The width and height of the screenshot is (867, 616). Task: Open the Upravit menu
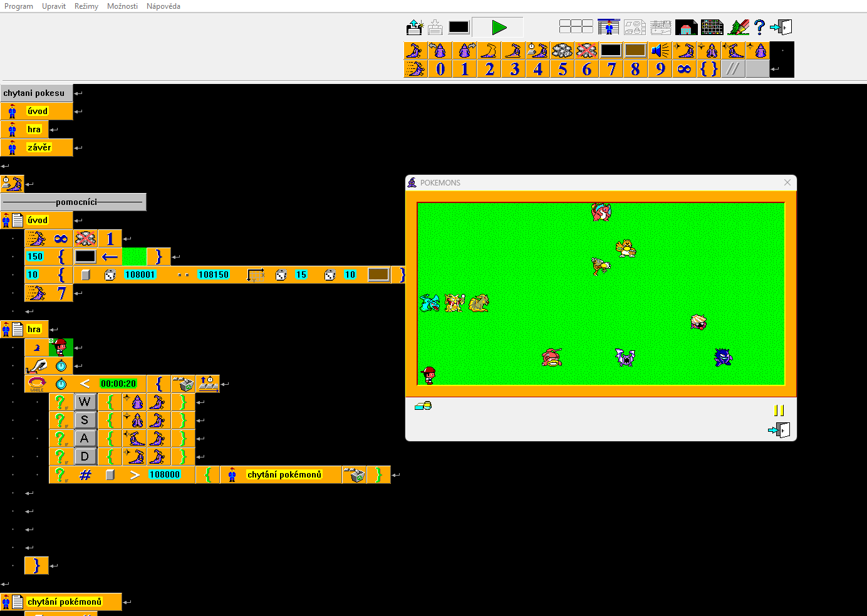(x=54, y=6)
